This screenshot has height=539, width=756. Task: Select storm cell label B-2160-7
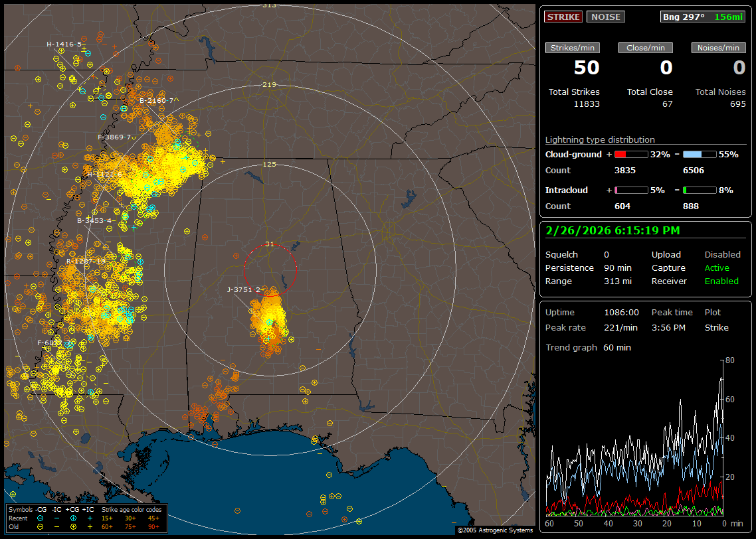coord(156,101)
